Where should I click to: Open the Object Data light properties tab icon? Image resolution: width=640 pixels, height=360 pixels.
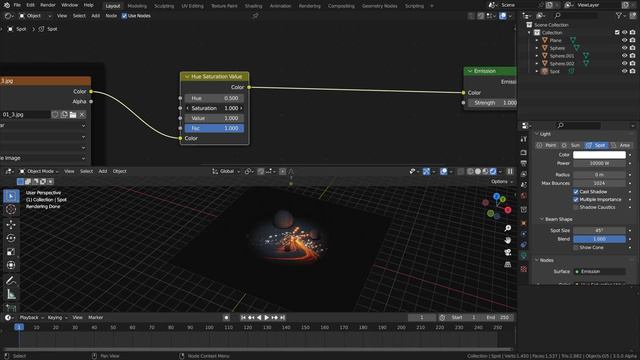(x=524, y=256)
